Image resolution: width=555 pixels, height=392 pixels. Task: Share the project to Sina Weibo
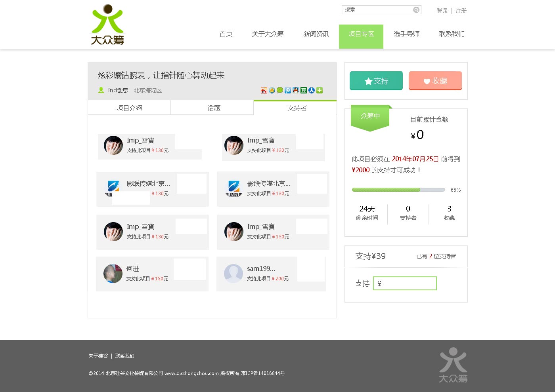pyautogui.click(x=264, y=90)
